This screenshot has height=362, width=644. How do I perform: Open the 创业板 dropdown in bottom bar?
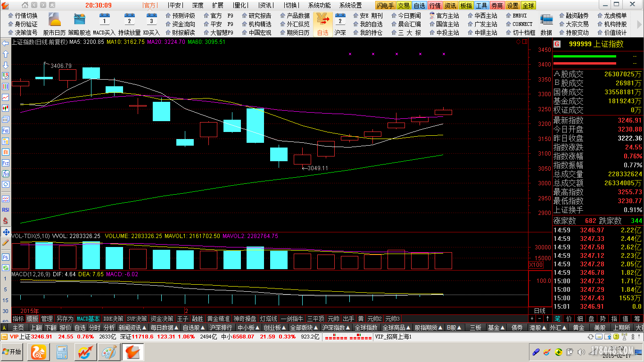(275, 328)
